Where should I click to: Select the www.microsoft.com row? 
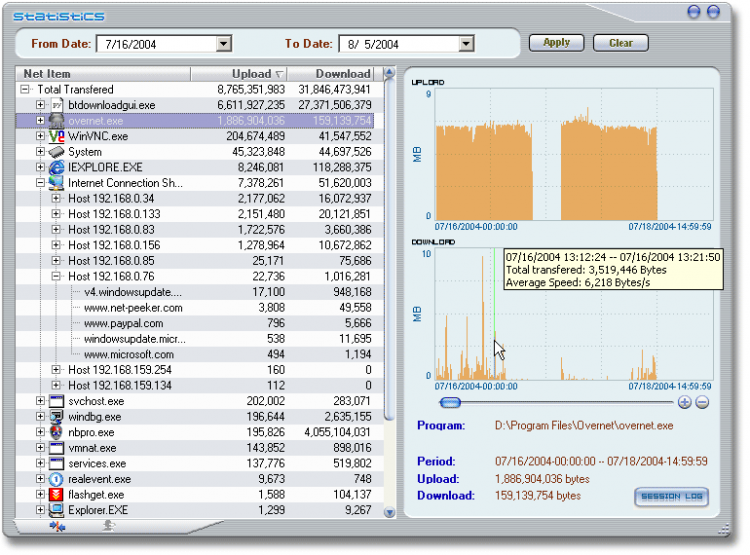click(199, 355)
